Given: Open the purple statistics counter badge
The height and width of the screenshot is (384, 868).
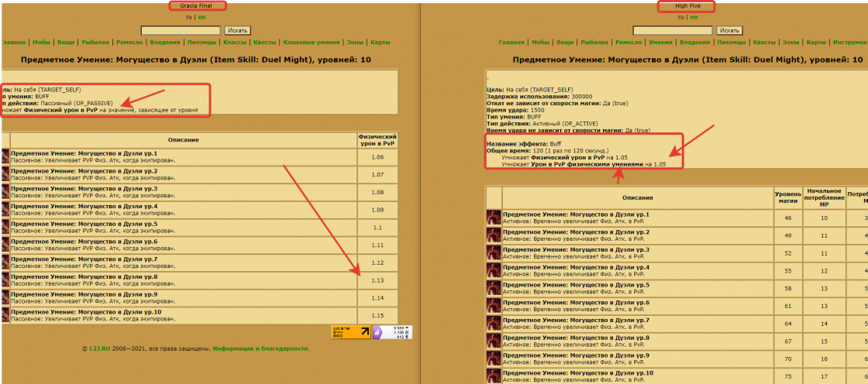Looking at the screenshot, I should point(393,332).
